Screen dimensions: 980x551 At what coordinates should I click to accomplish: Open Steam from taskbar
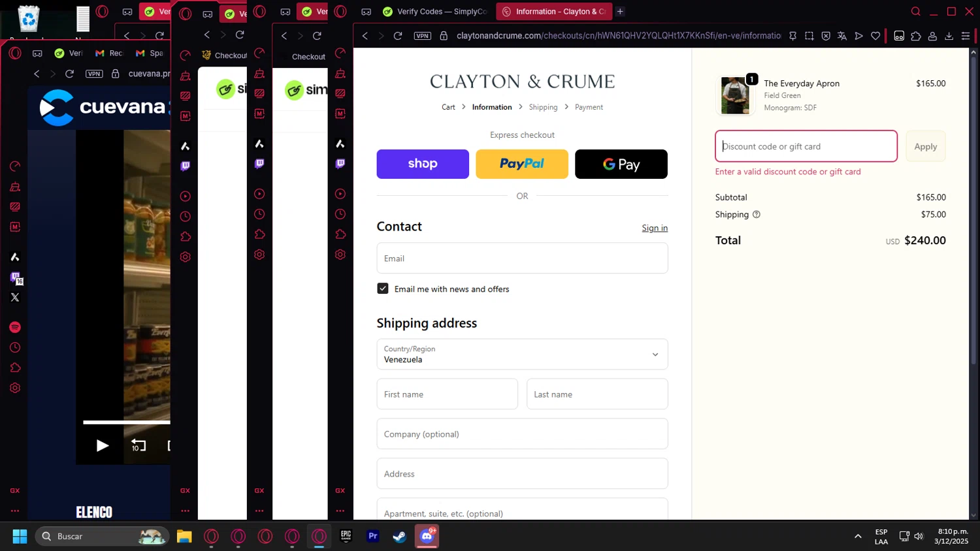point(399,536)
